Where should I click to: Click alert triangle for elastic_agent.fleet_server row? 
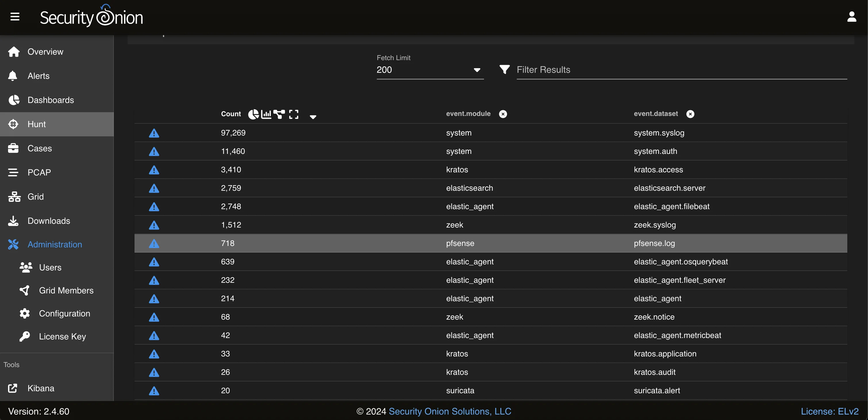154,280
